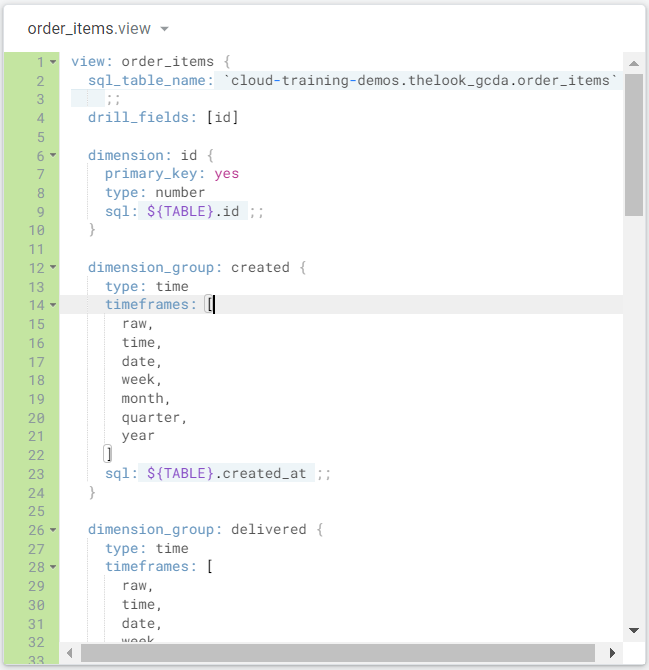Image resolution: width=649 pixels, height=670 pixels.
Task: Click the quarter timeframe on line 20
Action: tap(154, 418)
